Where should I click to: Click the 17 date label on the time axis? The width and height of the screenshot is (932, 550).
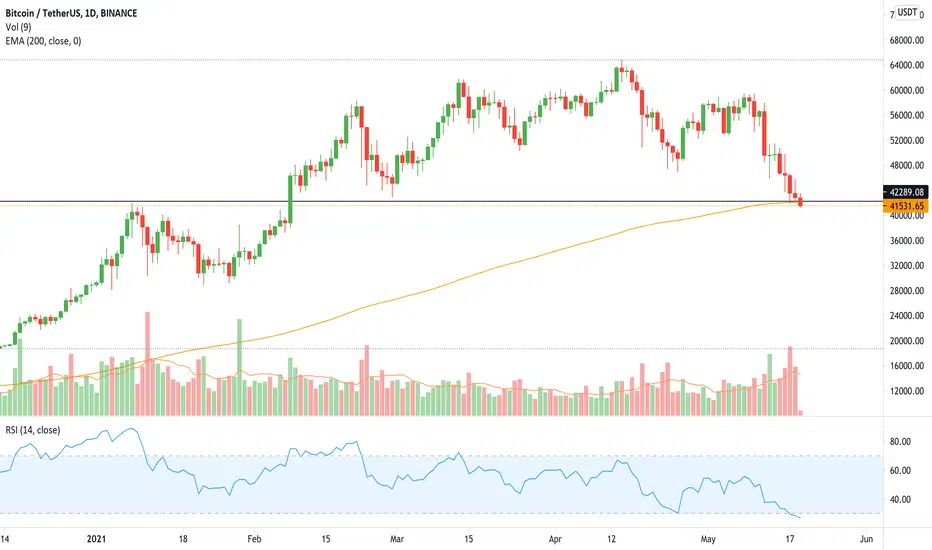click(x=790, y=539)
